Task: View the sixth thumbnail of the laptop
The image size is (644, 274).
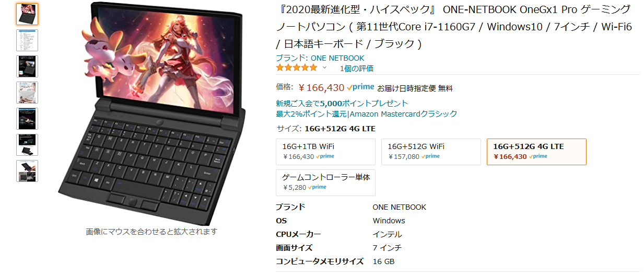Action: 27,145
